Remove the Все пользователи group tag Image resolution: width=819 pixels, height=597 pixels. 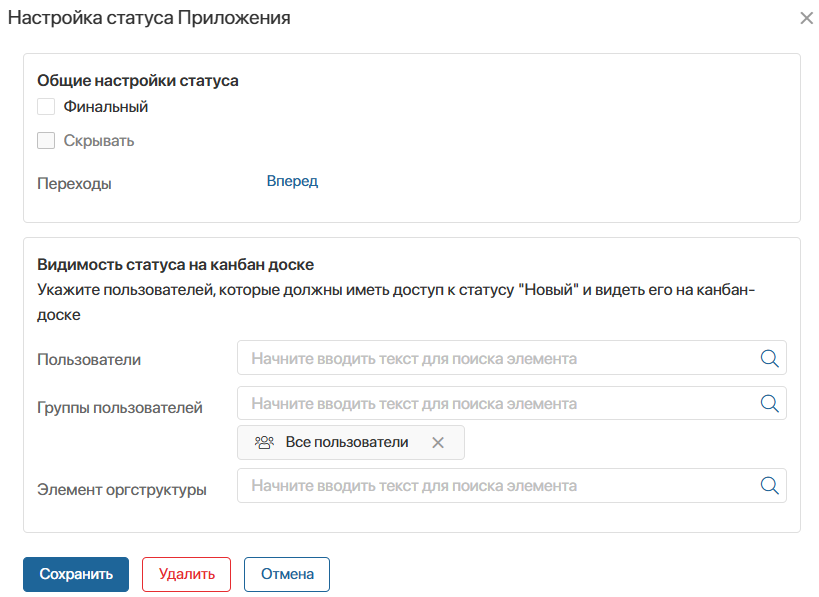pyautogui.click(x=438, y=442)
